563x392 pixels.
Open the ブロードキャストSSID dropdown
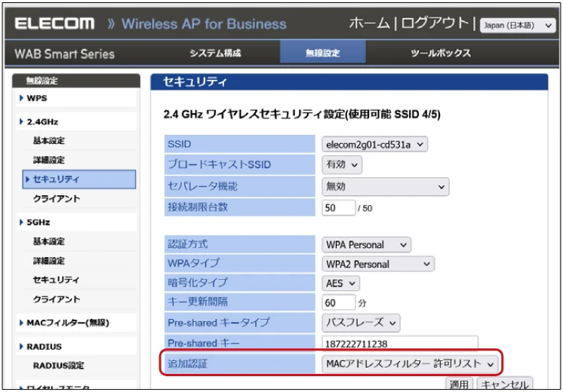point(342,164)
